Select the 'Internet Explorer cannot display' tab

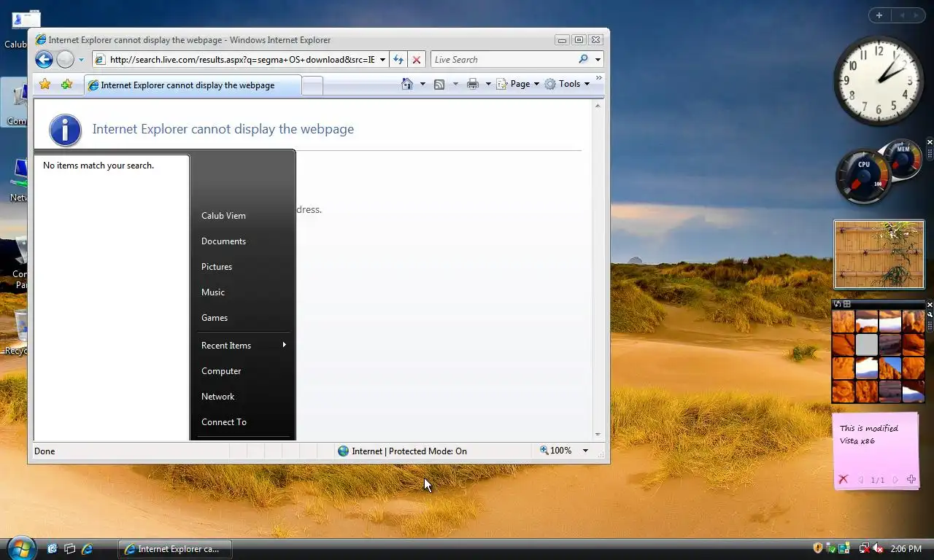tap(193, 85)
